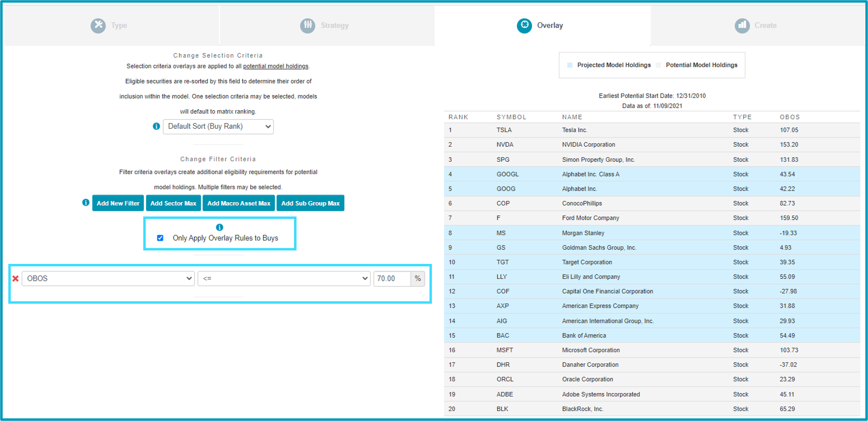Click OBOS value 107.05 for Tesla

point(789,130)
